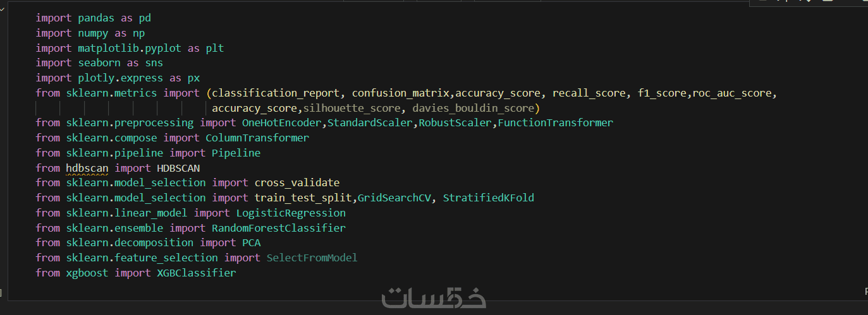Click the underlined hdbscan module name
The height and width of the screenshot is (315, 868).
pos(87,168)
